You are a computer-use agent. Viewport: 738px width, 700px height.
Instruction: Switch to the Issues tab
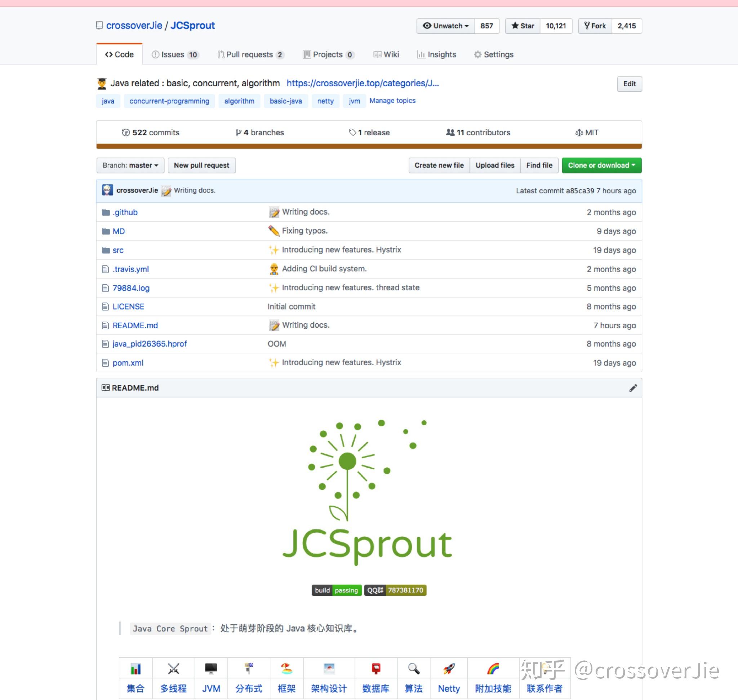(175, 54)
